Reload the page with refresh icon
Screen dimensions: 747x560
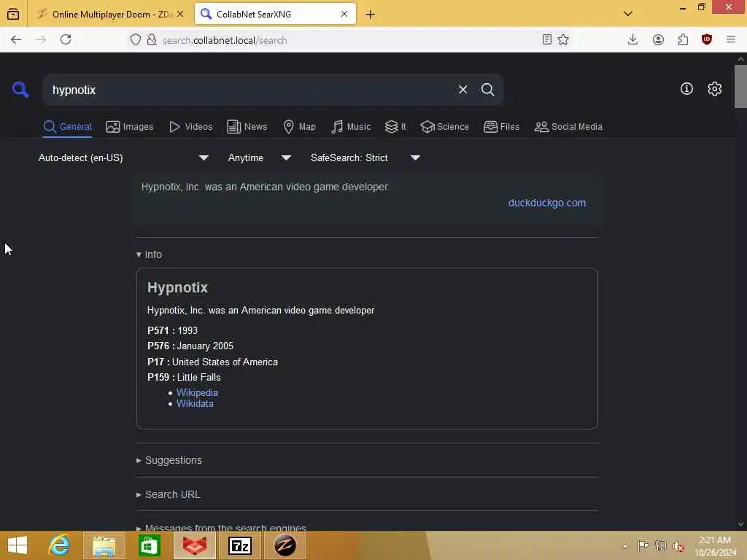pos(66,40)
